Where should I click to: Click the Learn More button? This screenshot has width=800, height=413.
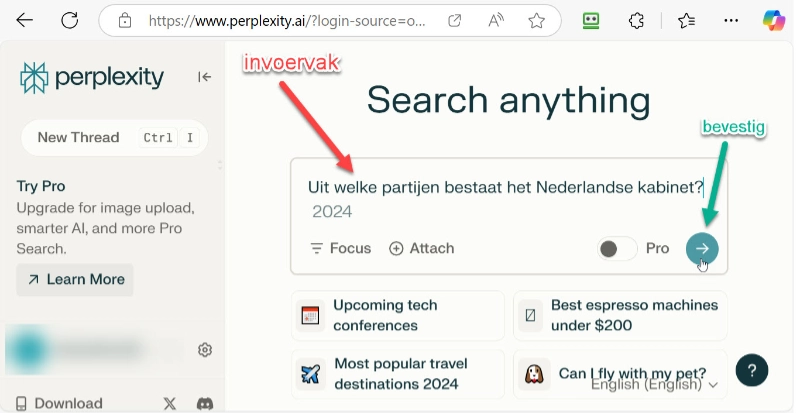pyautogui.click(x=75, y=279)
